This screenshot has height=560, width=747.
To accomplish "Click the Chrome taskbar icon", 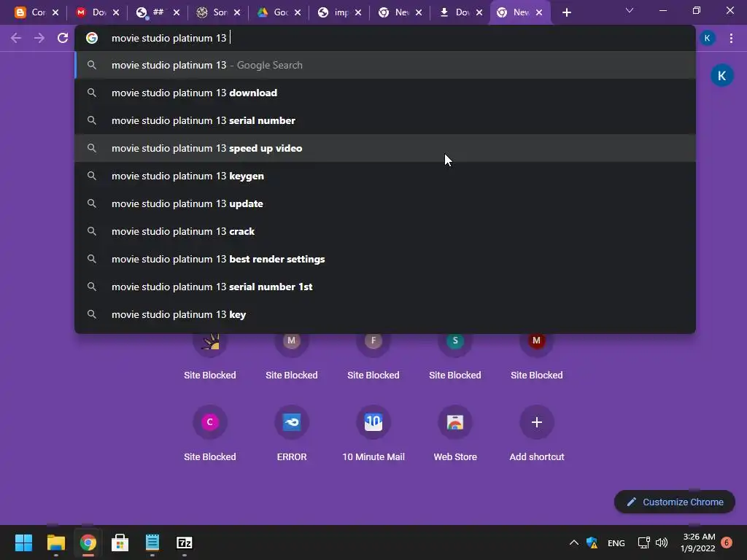I will pos(88,542).
